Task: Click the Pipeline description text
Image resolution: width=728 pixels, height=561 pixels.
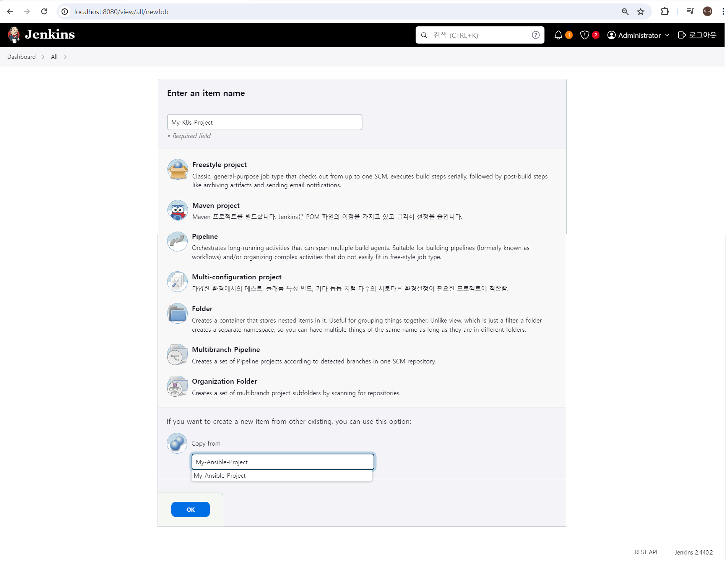Action: (x=361, y=252)
